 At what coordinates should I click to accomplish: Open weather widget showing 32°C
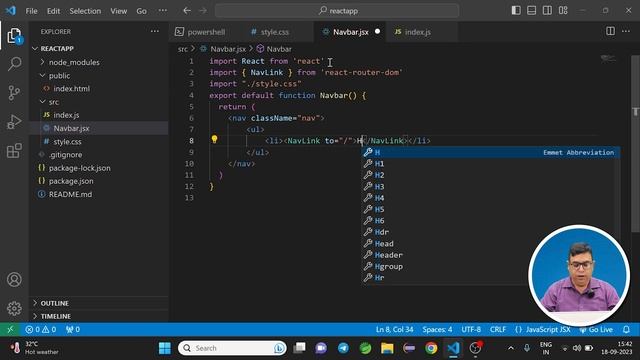tap(35, 348)
